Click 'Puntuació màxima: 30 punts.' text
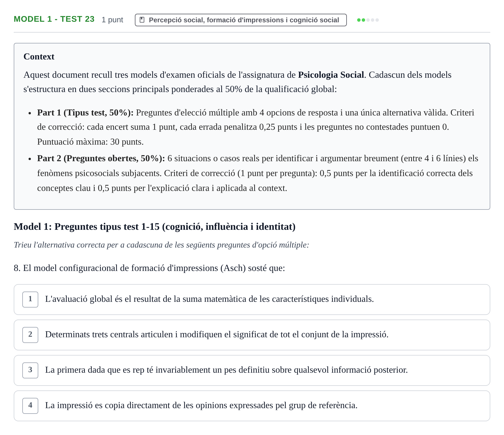 pos(90,142)
